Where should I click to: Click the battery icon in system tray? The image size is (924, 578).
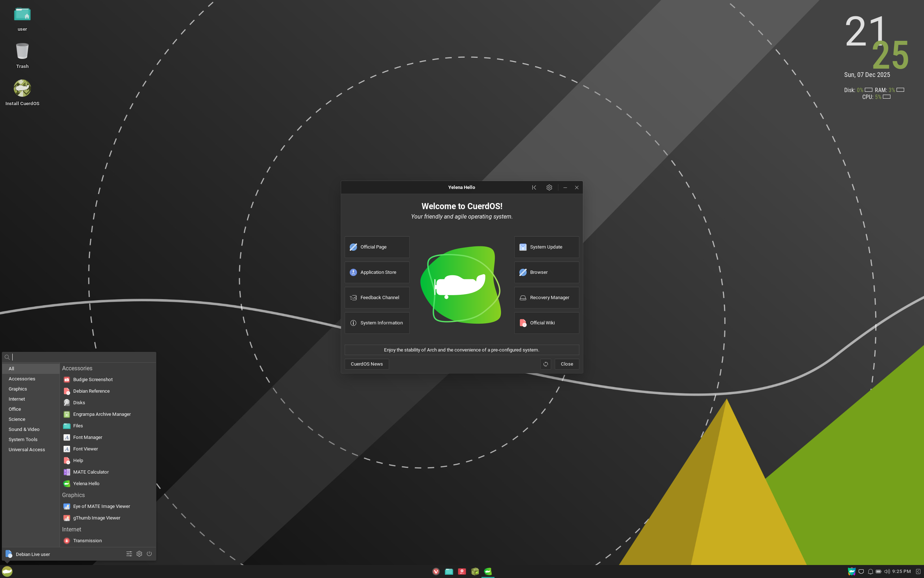pos(879,571)
